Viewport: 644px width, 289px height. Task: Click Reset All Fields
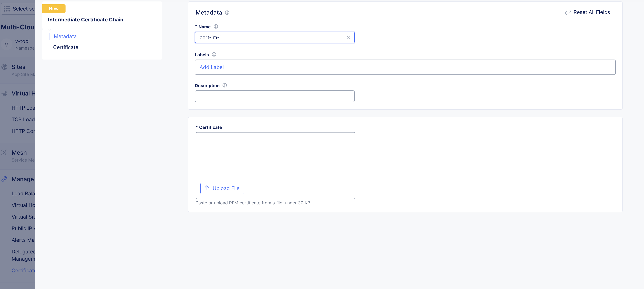[587, 12]
